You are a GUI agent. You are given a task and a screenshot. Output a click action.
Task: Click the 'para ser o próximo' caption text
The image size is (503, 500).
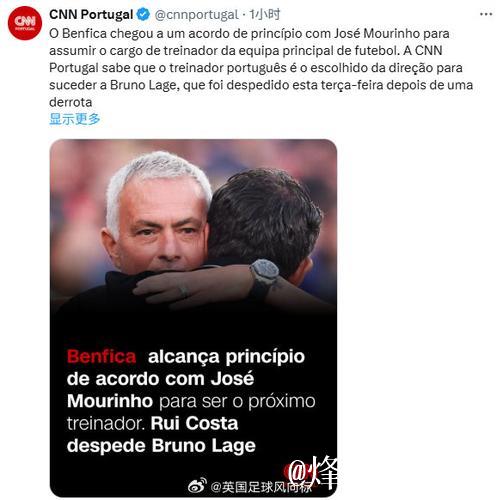pos(237,401)
